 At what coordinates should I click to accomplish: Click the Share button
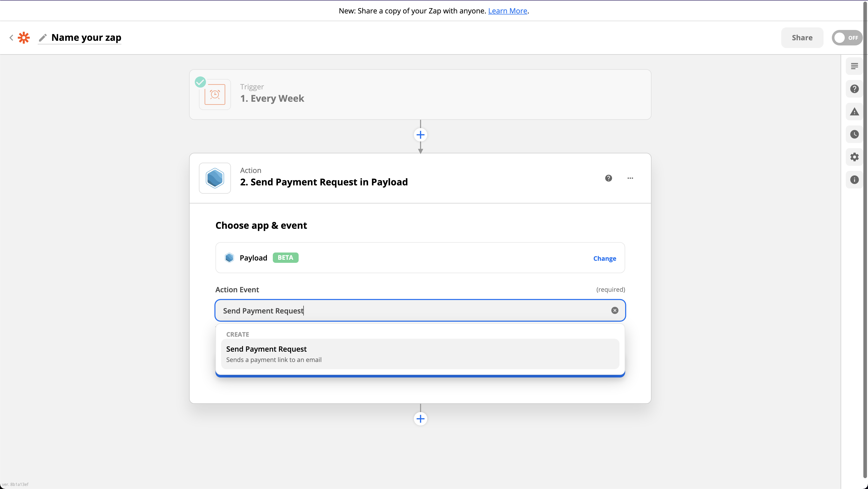point(802,38)
